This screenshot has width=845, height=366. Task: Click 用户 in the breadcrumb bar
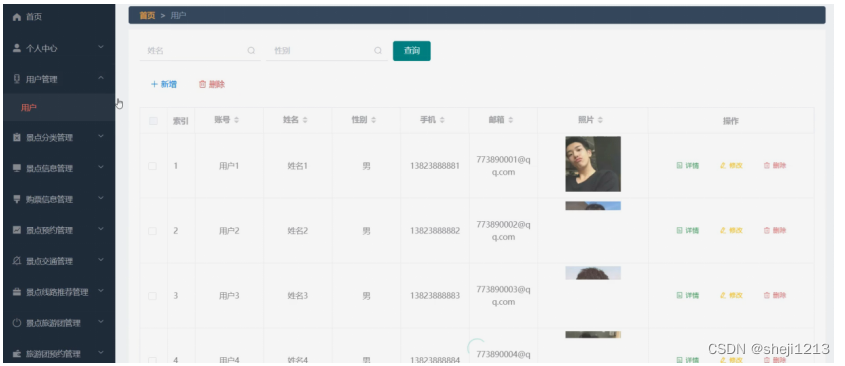(178, 16)
